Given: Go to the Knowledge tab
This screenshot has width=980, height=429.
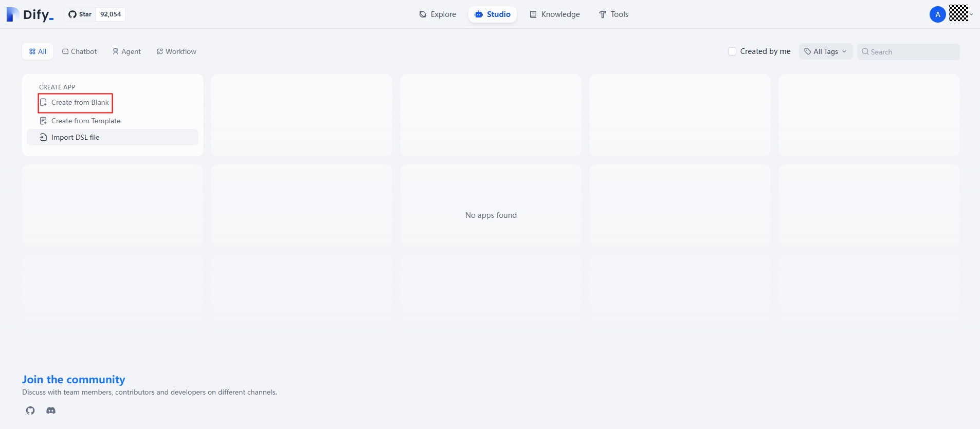Looking at the screenshot, I should pyautogui.click(x=555, y=14).
